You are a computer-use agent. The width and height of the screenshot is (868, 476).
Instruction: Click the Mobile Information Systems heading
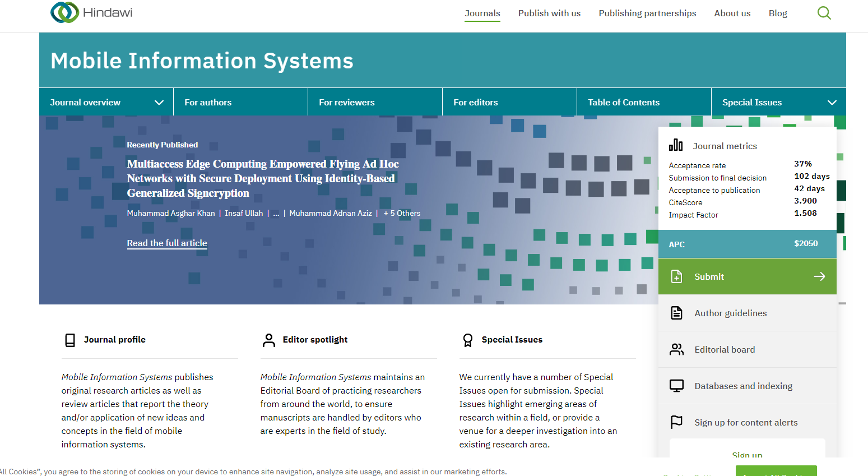pyautogui.click(x=202, y=61)
